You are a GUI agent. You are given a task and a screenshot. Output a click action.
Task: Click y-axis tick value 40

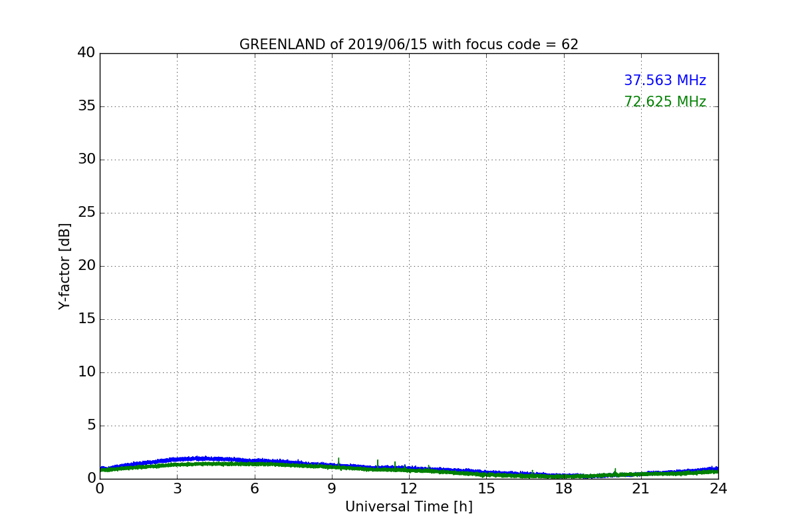click(86, 53)
